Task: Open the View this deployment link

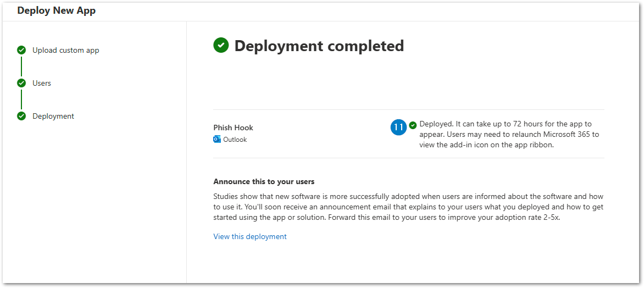Action: pos(249,236)
